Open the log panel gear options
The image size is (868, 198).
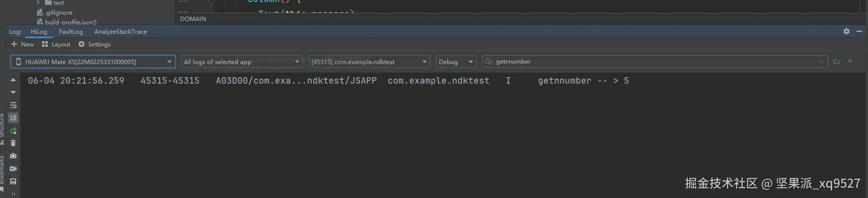tap(847, 31)
